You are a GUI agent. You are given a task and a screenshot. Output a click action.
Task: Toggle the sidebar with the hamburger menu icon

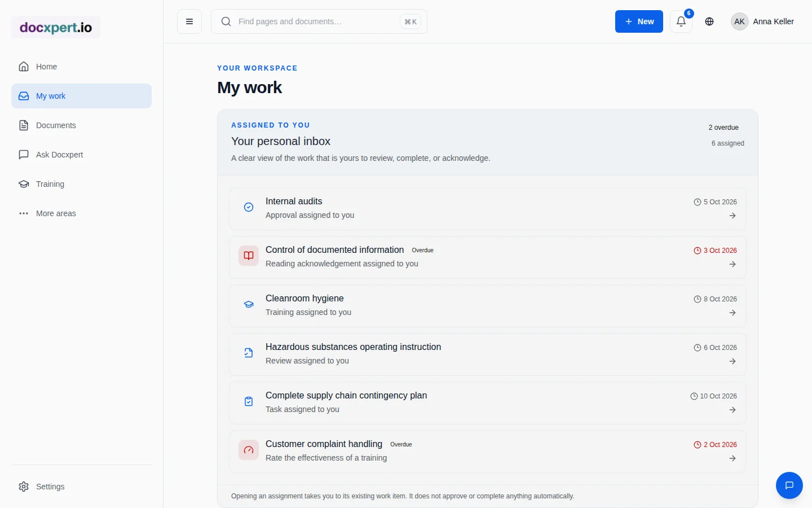pyautogui.click(x=189, y=21)
